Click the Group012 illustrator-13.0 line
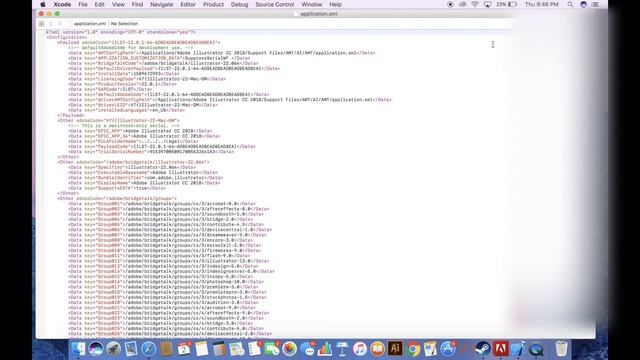This screenshot has height=360, width=640. [x=169, y=261]
